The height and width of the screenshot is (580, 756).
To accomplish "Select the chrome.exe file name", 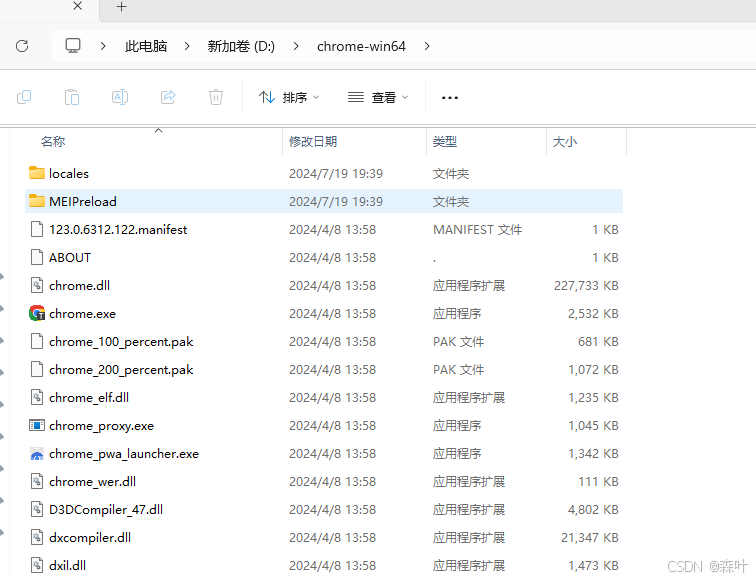I will coord(82,313).
